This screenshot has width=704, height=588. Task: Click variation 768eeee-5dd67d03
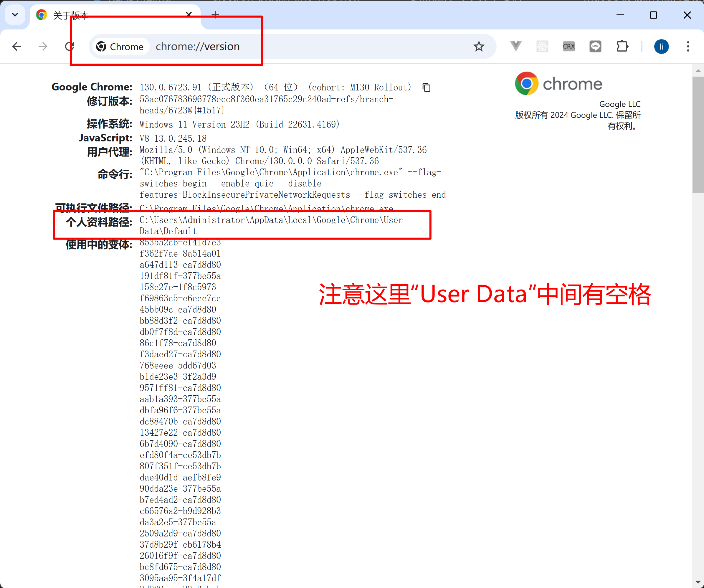178,366
